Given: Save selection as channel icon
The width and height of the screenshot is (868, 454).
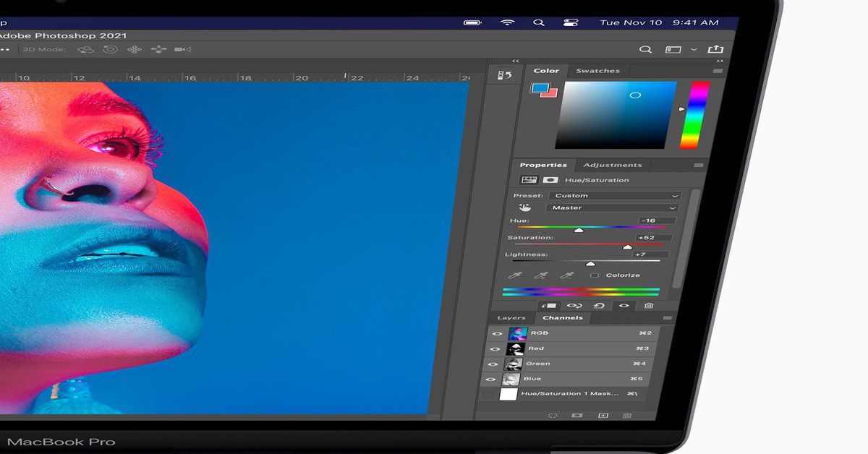Looking at the screenshot, I should (x=576, y=416).
